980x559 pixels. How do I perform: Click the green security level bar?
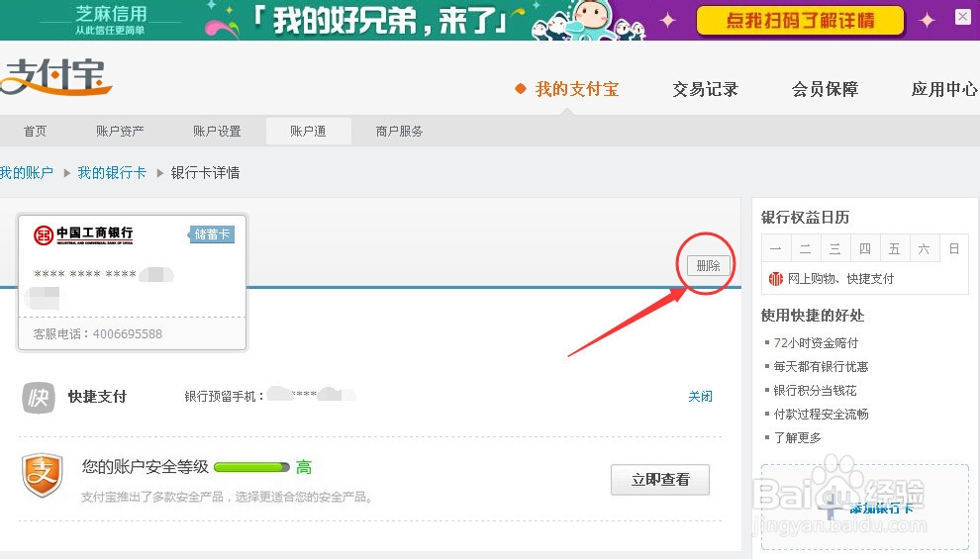[251, 467]
